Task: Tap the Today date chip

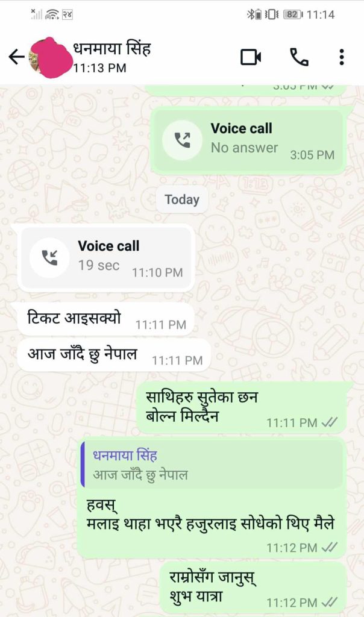Action: click(182, 199)
